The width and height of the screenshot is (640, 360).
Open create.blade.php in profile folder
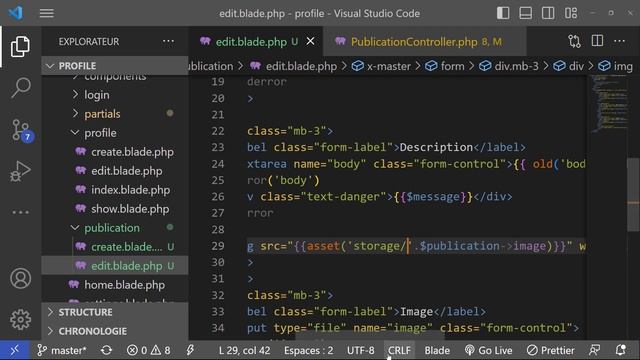(114, 152)
